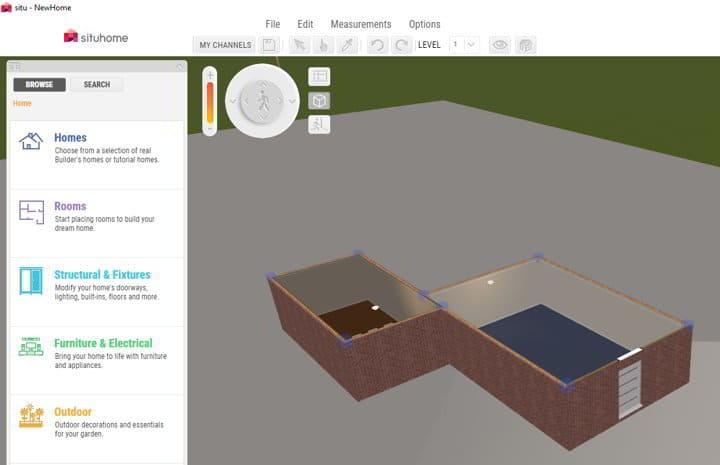Enter walkthrough view with stairs-person icon
This screenshot has height=465, width=720.
tap(319, 124)
